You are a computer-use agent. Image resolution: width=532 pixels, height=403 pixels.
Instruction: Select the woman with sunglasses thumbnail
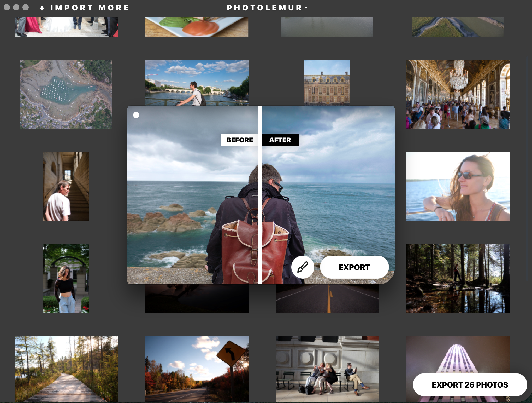(458, 187)
